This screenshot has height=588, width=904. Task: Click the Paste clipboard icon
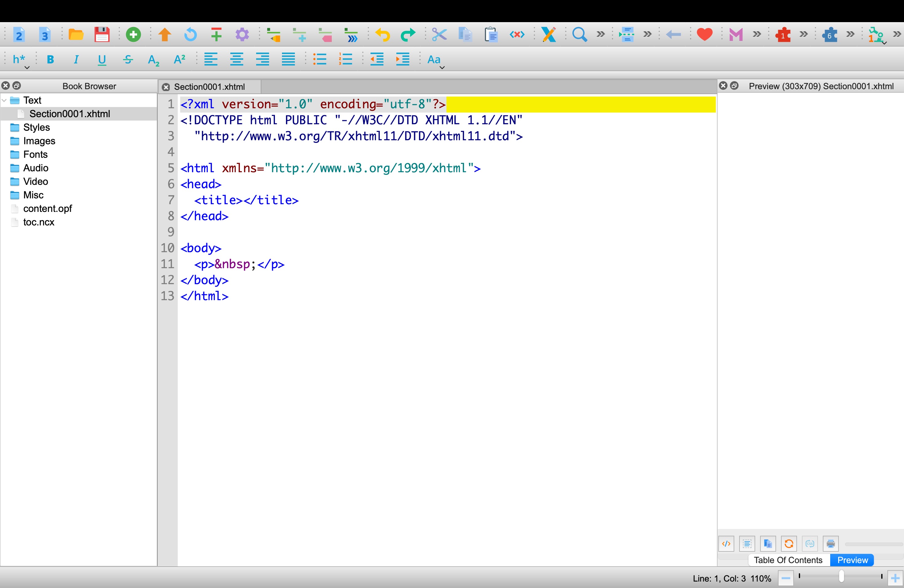click(x=491, y=34)
